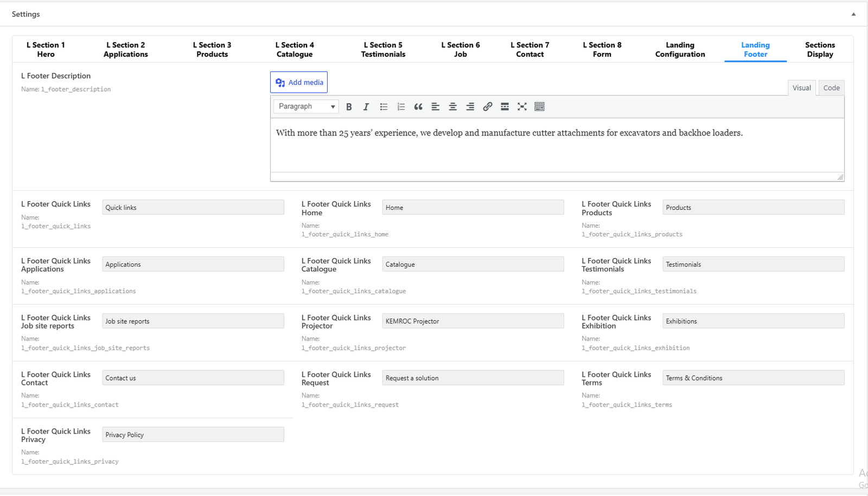Screen dimensions: 868x496
Task: Click the 'l_footer_quick_links_terms' name text
Action: coord(627,405)
